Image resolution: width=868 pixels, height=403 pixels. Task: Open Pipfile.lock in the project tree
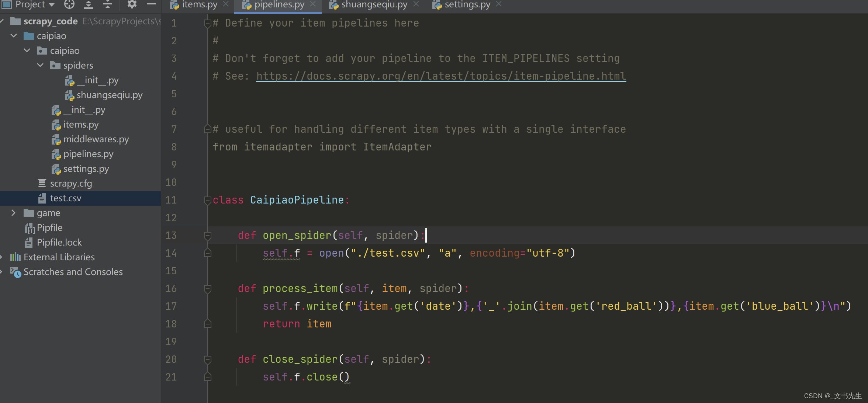click(x=59, y=243)
